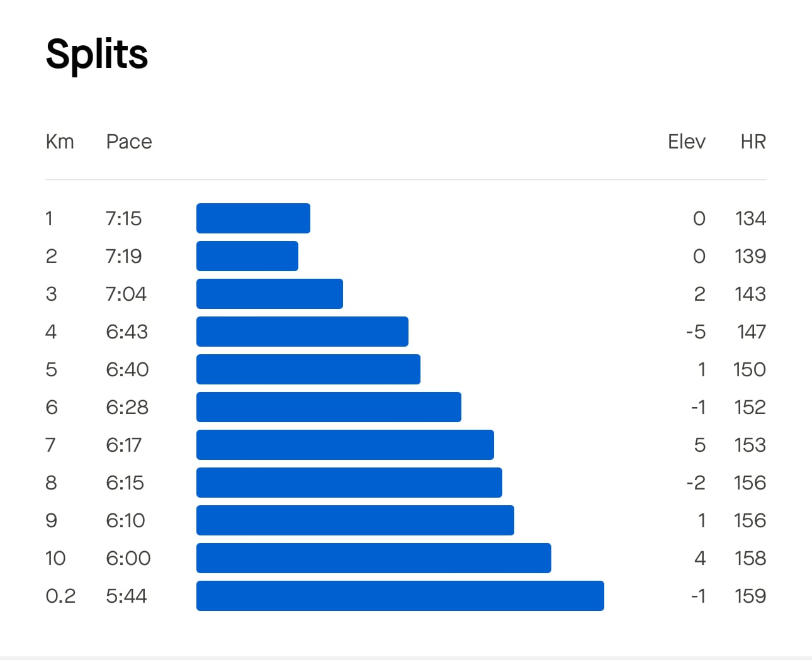The width and height of the screenshot is (812, 660).
Task: Select the bar for the 7:04 split
Action: 269,294
